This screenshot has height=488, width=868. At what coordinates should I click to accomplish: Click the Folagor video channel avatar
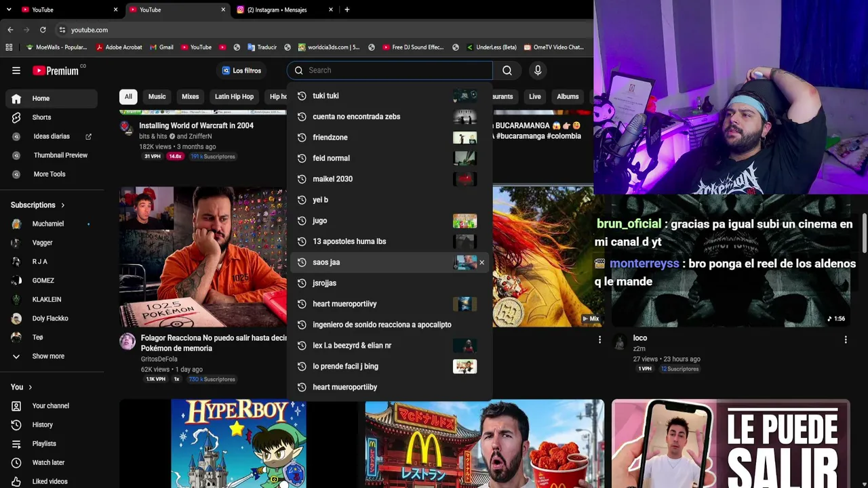click(127, 341)
